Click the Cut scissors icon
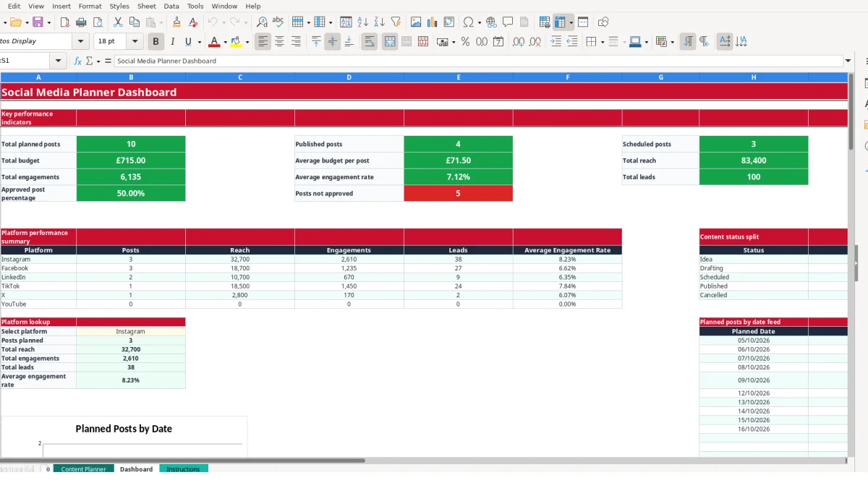Viewport: 868px width, 488px height. tap(118, 22)
